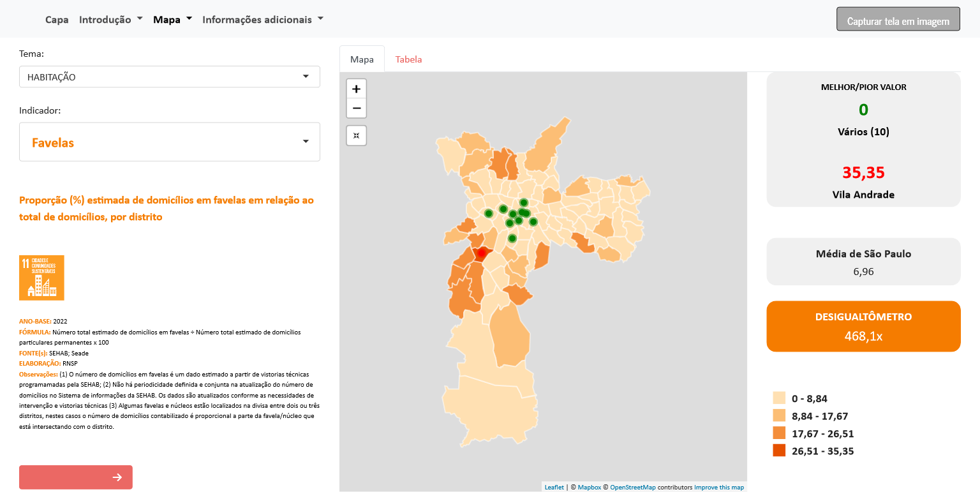Open the Mapa navigation menu
The width and height of the screenshot is (980, 492).
(x=172, y=19)
